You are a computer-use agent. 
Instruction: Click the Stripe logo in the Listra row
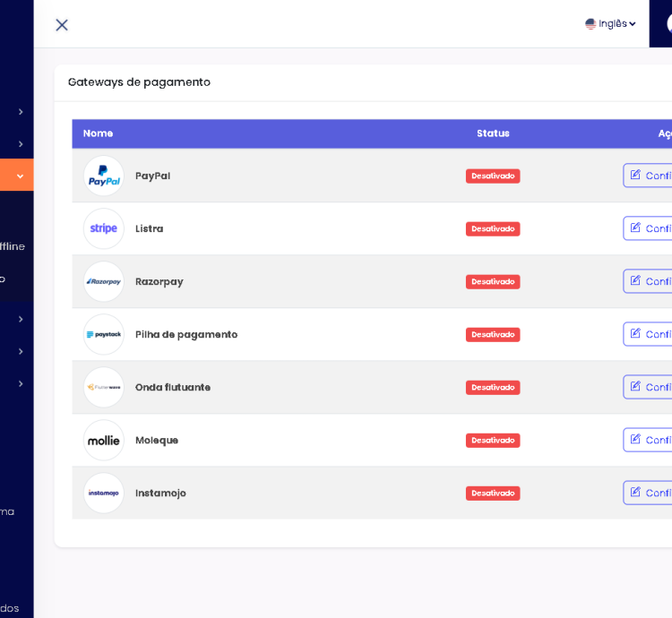point(104,228)
